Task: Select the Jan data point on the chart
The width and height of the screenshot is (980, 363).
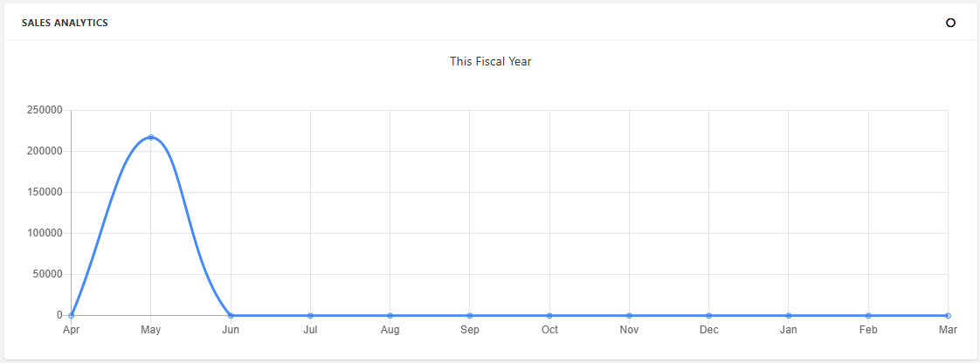Action: [x=789, y=315]
